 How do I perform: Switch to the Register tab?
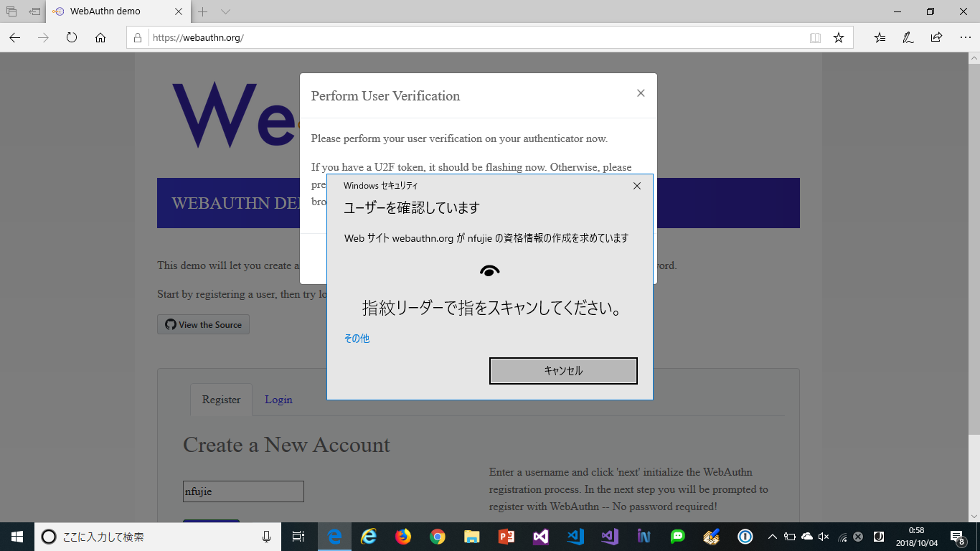[x=221, y=400]
